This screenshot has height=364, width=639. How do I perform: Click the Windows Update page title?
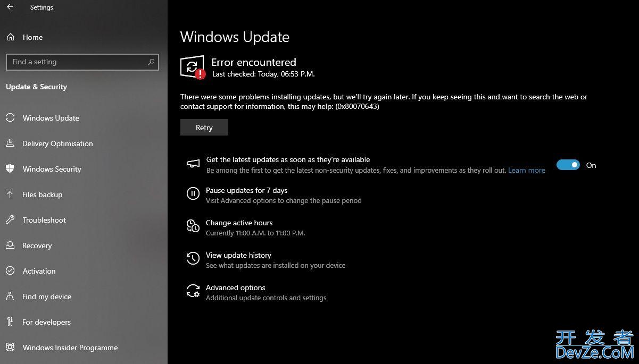click(235, 37)
